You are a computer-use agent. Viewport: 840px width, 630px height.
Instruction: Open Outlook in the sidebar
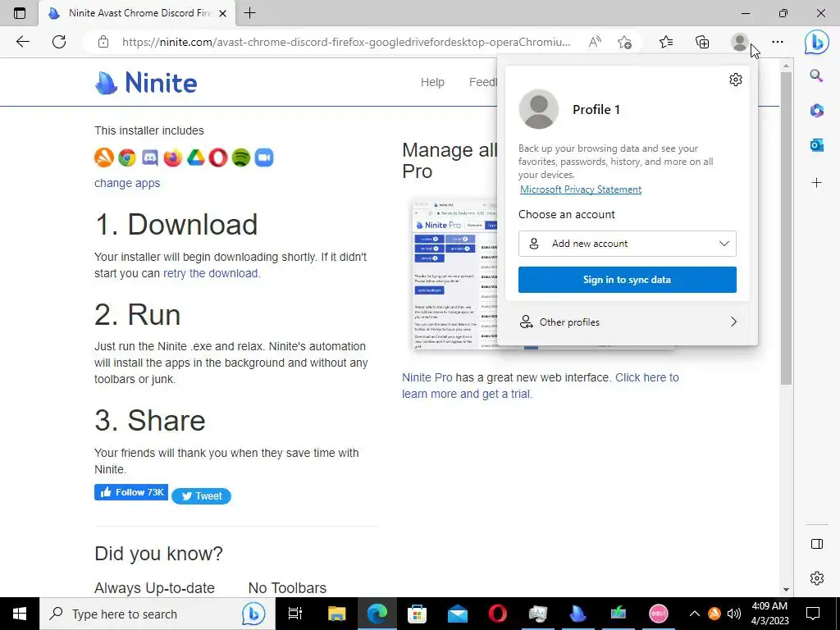pyautogui.click(x=816, y=145)
